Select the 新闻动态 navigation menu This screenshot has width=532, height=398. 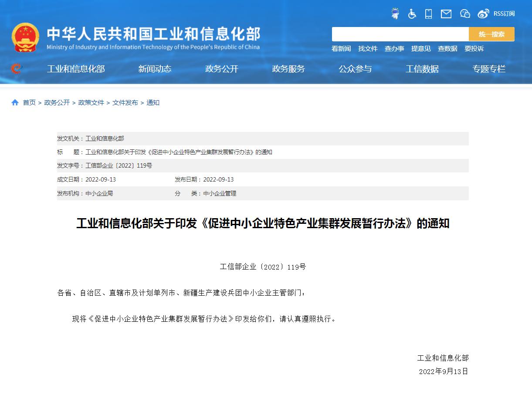pyautogui.click(x=155, y=69)
